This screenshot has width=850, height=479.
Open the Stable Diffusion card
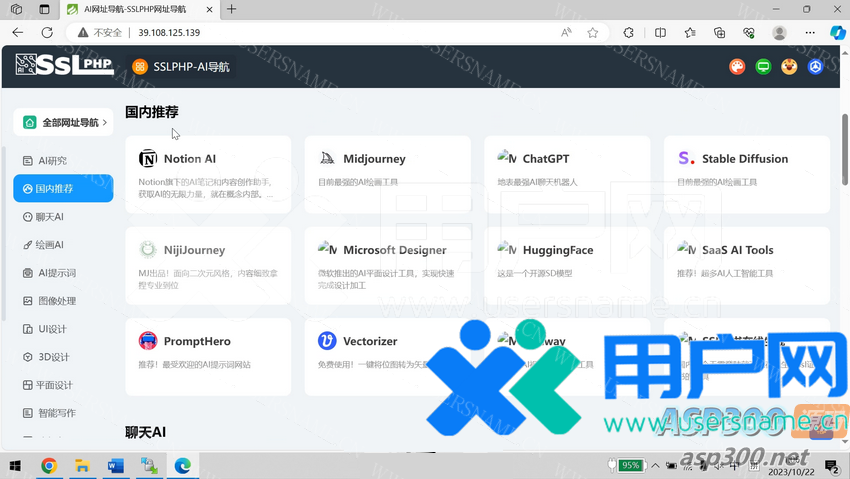pos(746,174)
